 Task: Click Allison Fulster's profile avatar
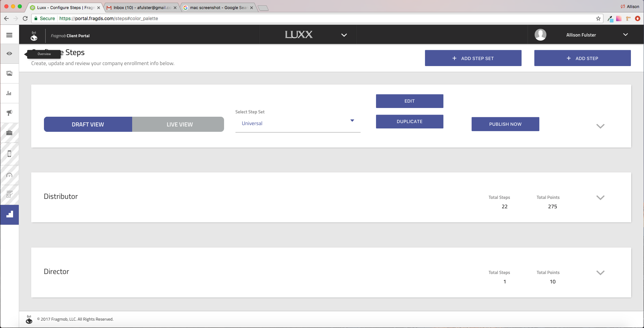[540, 35]
